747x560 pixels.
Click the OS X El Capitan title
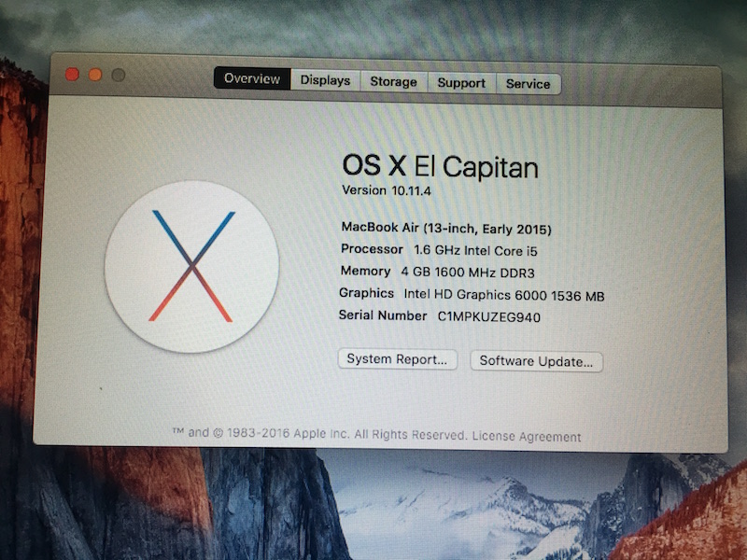[x=440, y=167]
